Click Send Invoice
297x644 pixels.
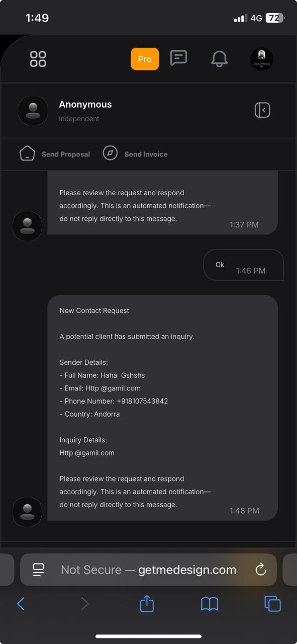point(146,154)
